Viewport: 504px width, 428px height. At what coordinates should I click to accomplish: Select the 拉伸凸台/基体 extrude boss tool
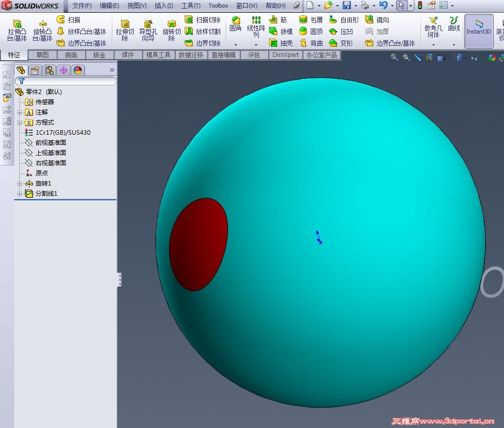(17, 30)
